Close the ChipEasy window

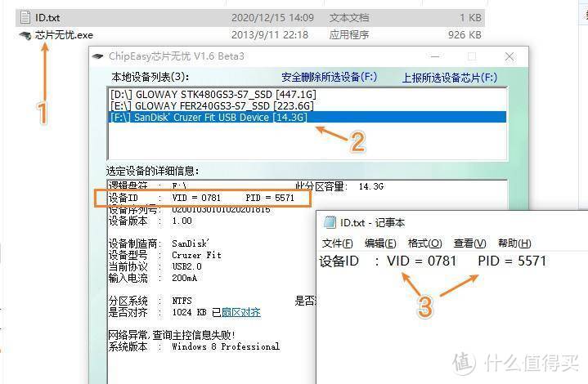pos(509,56)
